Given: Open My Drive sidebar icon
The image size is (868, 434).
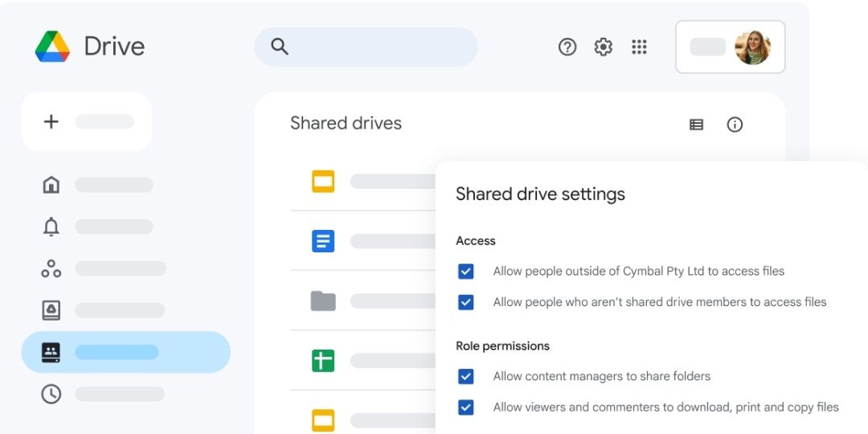Looking at the screenshot, I should (51, 310).
